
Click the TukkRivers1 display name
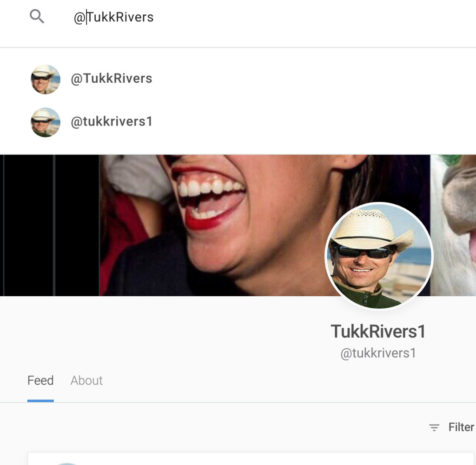click(x=378, y=332)
